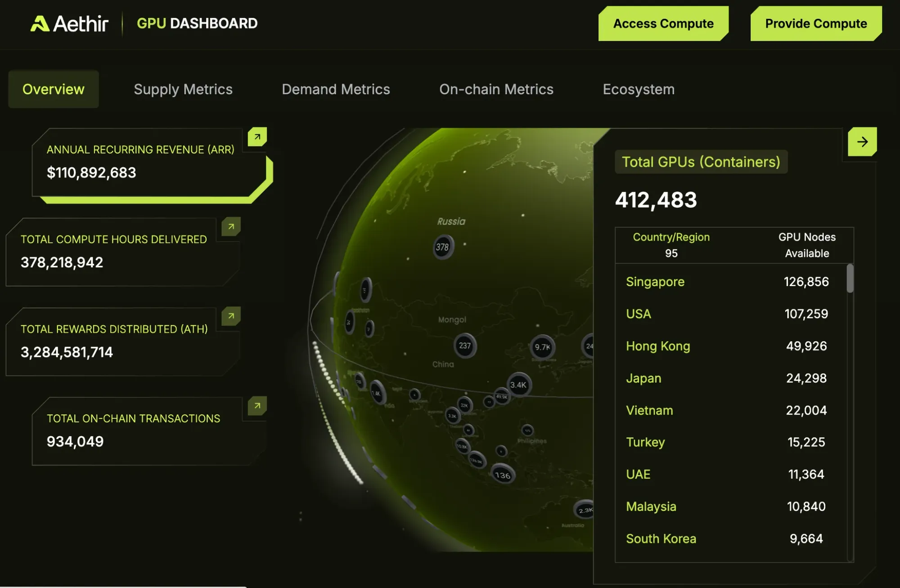The width and height of the screenshot is (900, 588).
Task: Switch to the Supply Metrics tab
Action: [183, 89]
